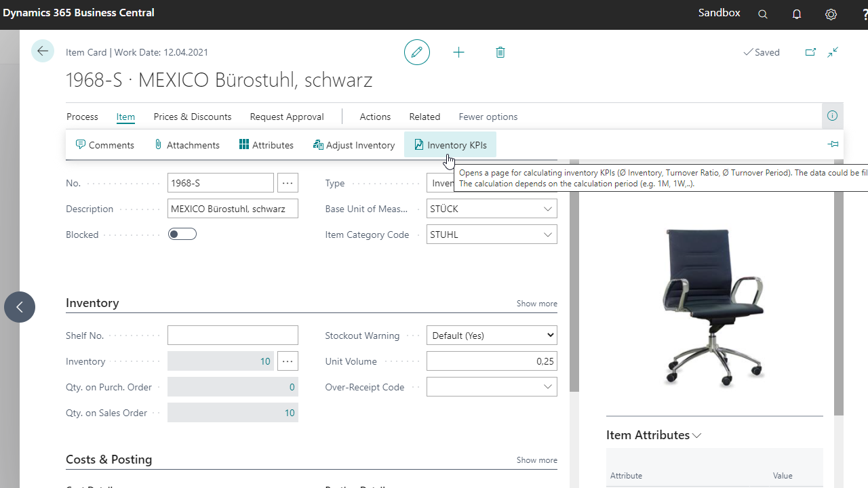Click the back arrow button
Screen dimensions: 868x488
[43, 52]
